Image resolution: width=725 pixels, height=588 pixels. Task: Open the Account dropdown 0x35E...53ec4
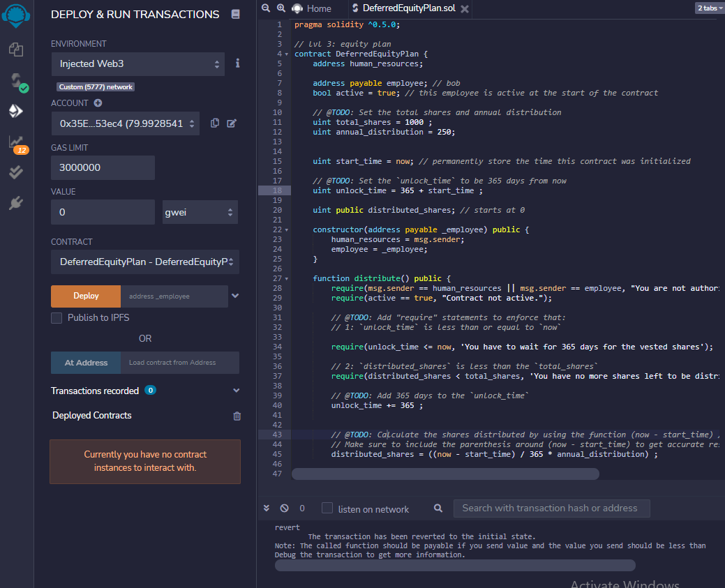(x=126, y=123)
